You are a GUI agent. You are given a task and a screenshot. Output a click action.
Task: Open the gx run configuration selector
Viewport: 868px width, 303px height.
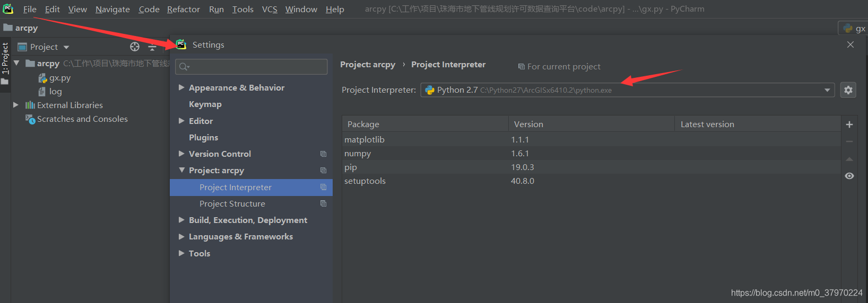[x=853, y=29]
